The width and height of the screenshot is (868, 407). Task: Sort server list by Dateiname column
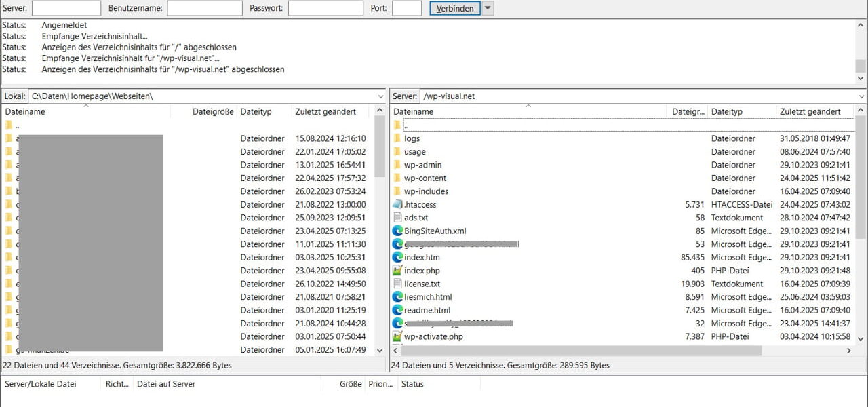tap(529, 111)
